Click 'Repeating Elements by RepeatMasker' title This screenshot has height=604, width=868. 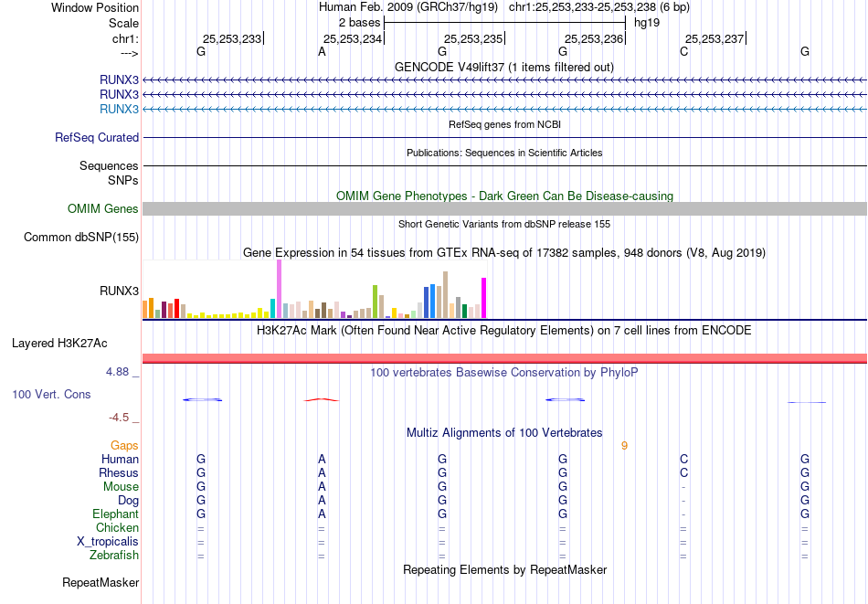pyautogui.click(x=504, y=569)
